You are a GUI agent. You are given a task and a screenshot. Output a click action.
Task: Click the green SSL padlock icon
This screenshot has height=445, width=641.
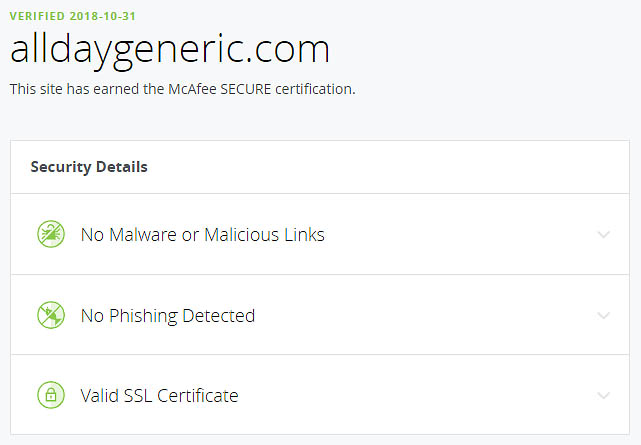pos(51,395)
